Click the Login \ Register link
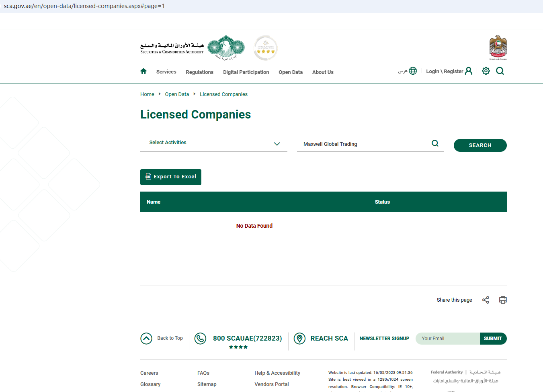The width and height of the screenshot is (543, 392). click(445, 71)
